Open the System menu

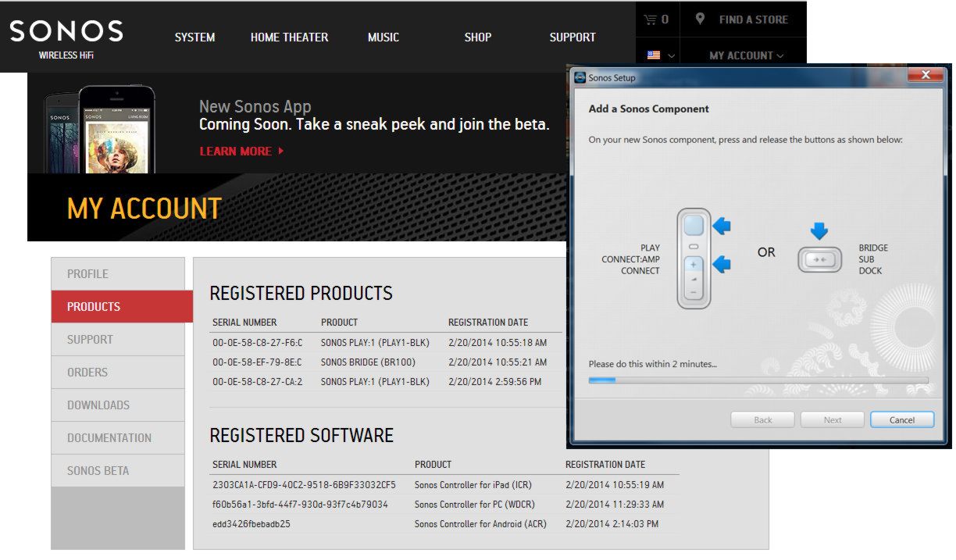(x=194, y=37)
